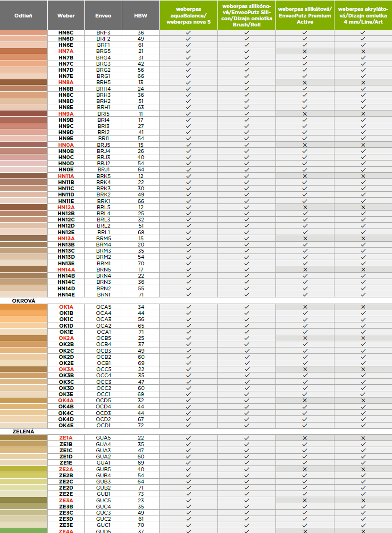Click Enveo code BRK3
Screen dimensions: 392x533
click(x=103, y=188)
